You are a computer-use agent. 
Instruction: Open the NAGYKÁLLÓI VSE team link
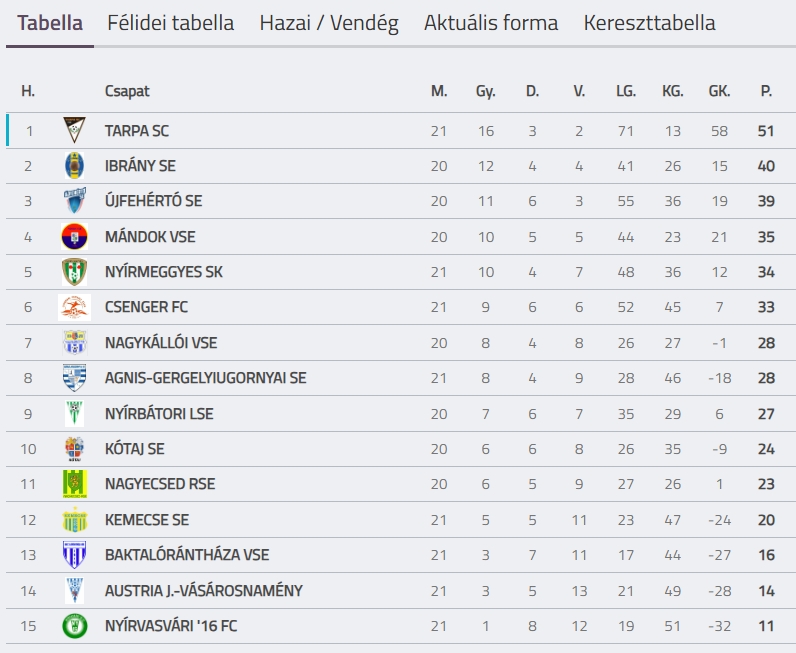click(x=161, y=343)
